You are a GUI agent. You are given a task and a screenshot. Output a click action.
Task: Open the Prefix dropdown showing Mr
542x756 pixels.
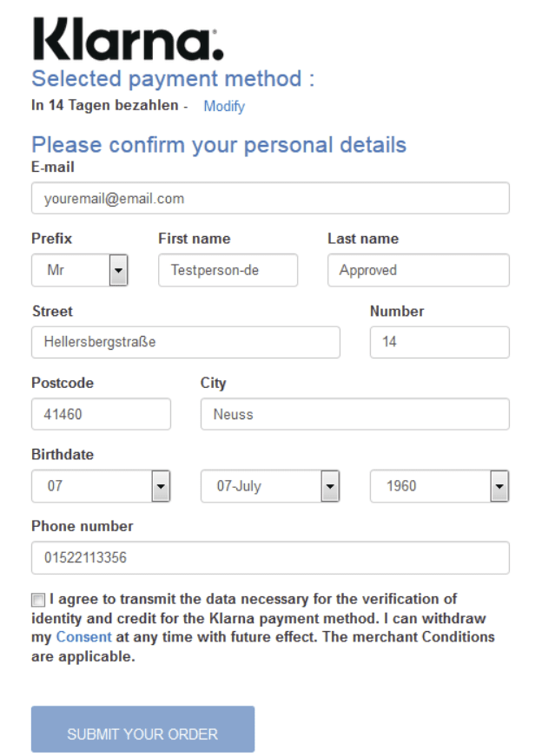(80, 270)
